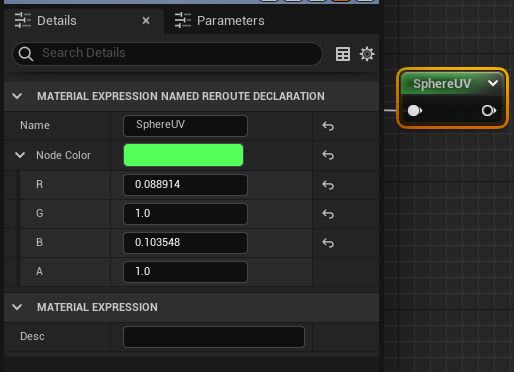Click the R channel label
The image size is (514, 372).
point(39,184)
